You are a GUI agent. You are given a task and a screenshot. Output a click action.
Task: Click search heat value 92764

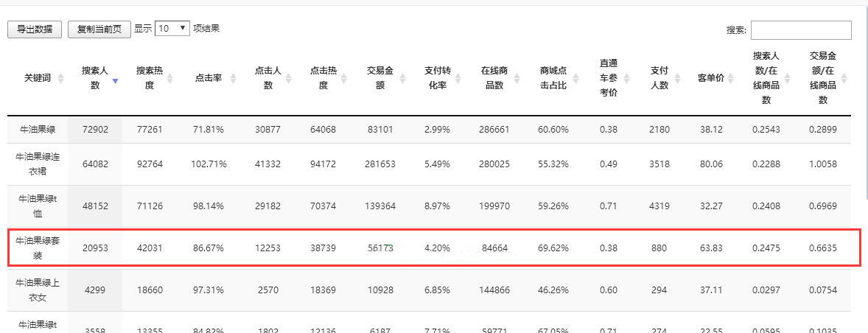pyautogui.click(x=149, y=164)
